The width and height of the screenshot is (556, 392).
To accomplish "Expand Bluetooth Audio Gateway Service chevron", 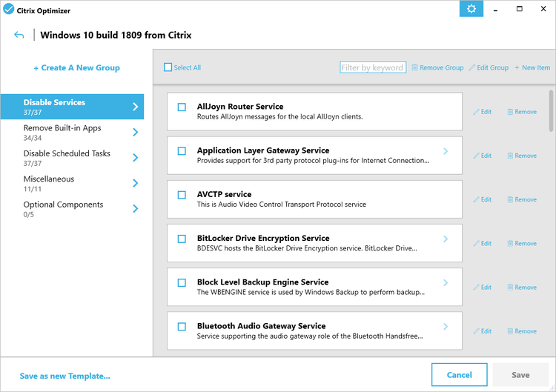I will [446, 327].
